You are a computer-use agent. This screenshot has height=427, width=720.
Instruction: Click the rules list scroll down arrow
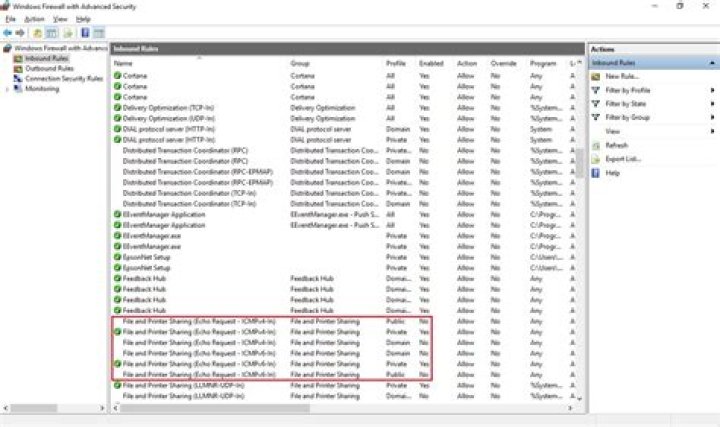tap(579, 399)
